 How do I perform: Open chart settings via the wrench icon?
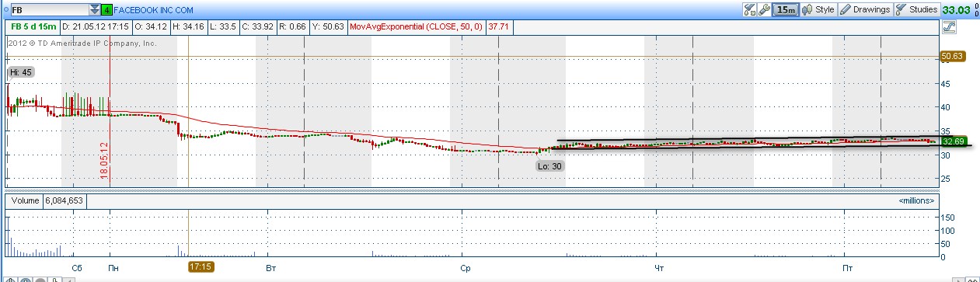click(765, 10)
